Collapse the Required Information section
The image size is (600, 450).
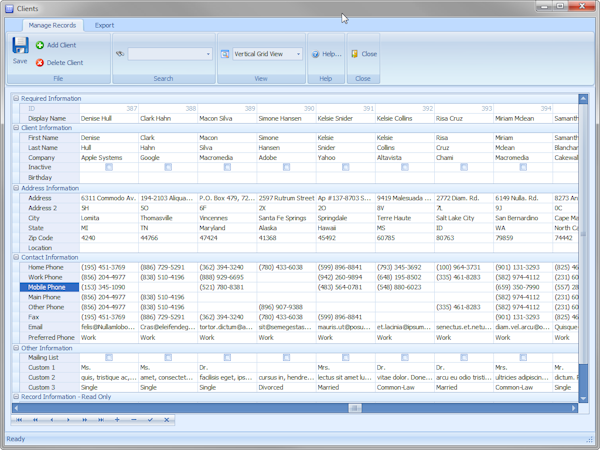click(16, 98)
